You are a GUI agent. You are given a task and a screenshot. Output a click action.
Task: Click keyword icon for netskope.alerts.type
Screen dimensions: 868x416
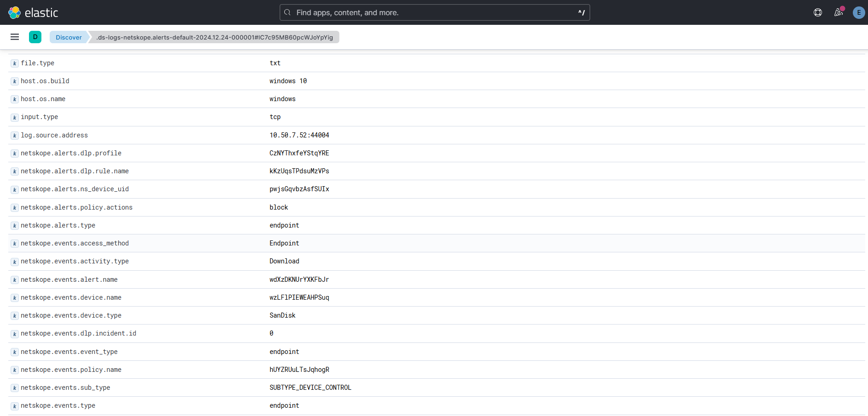[x=15, y=226]
